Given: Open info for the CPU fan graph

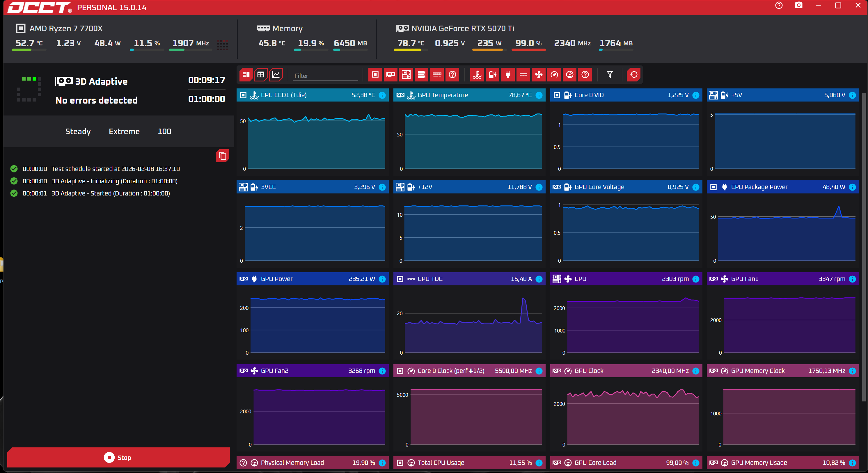Looking at the screenshot, I should pos(696,279).
